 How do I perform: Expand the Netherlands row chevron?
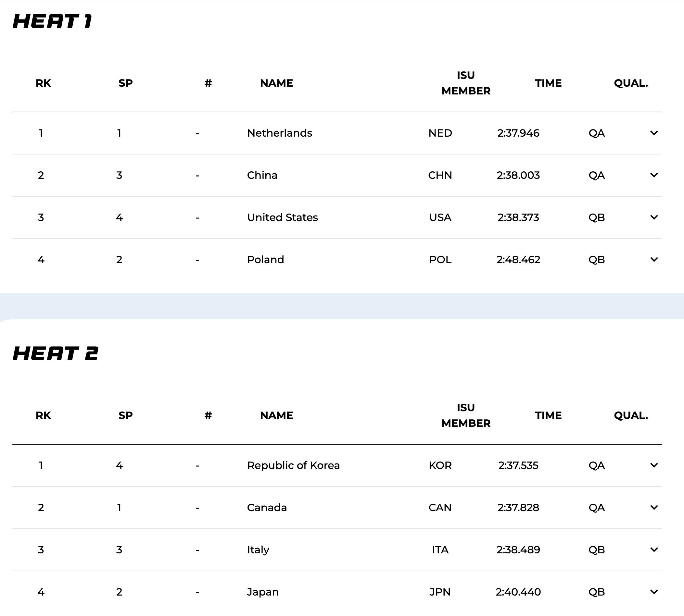(654, 133)
